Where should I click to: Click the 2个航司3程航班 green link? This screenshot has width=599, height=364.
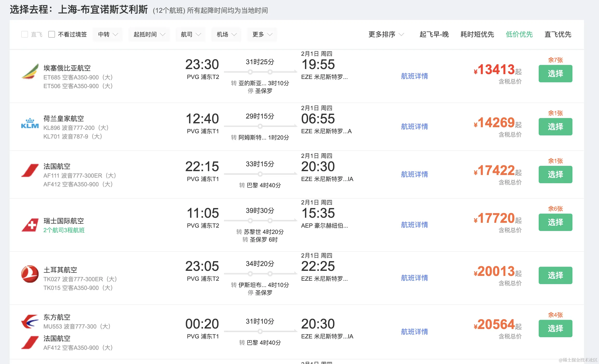point(64,230)
